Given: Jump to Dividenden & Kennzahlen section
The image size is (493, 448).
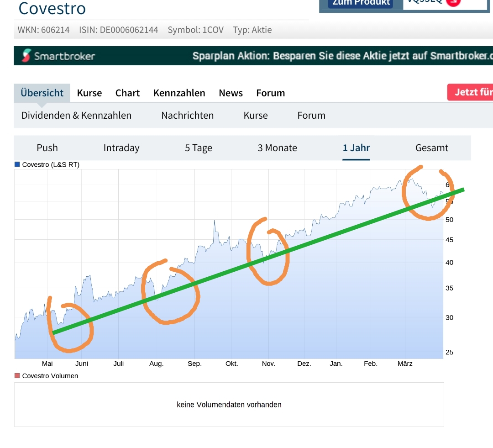Looking at the screenshot, I should pos(76,116).
